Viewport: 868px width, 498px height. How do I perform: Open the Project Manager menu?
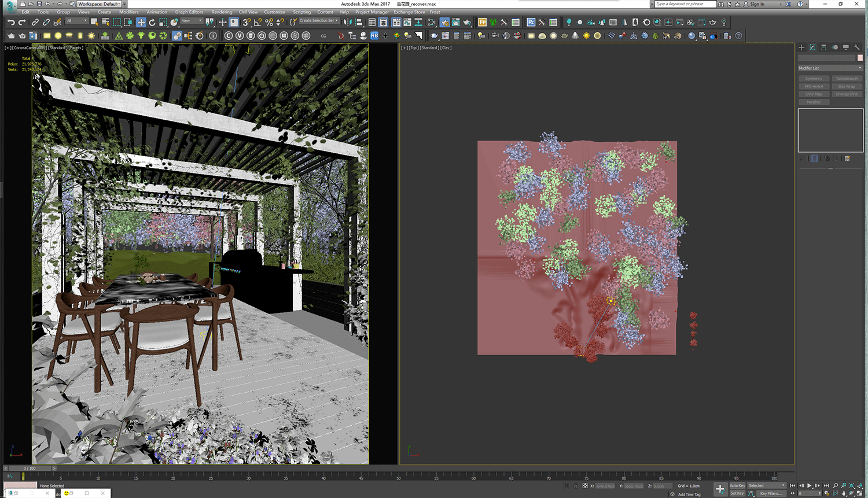tap(372, 12)
